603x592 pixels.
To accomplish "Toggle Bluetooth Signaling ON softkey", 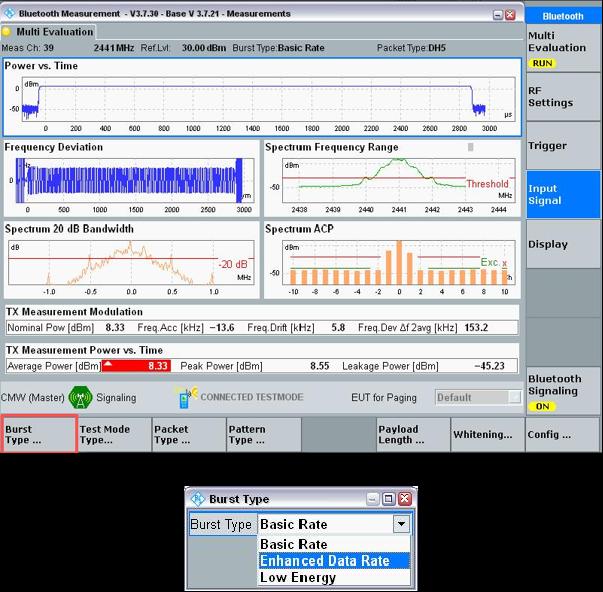I will [x=563, y=391].
